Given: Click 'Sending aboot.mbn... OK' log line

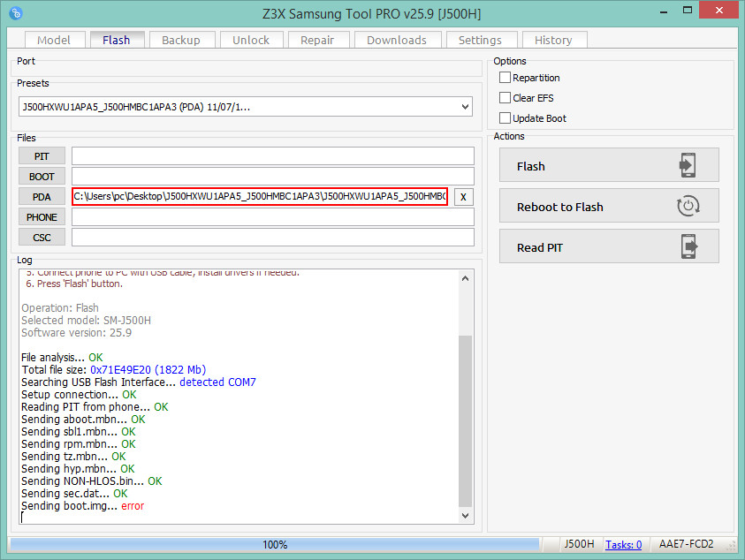Looking at the screenshot, I should (83, 419).
